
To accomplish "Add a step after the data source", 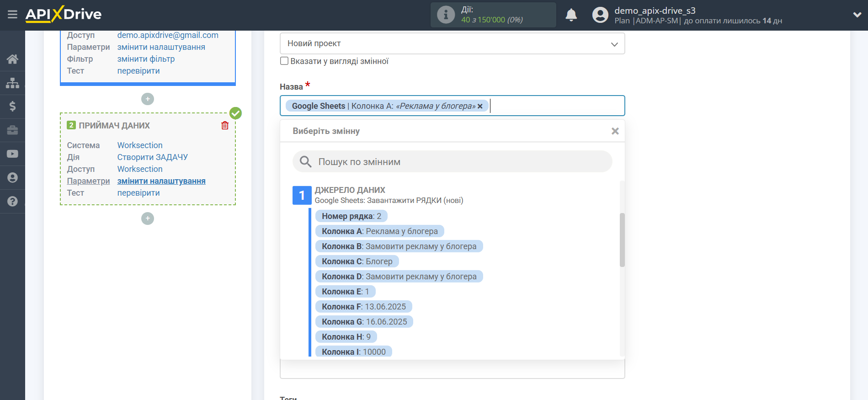I will [148, 99].
